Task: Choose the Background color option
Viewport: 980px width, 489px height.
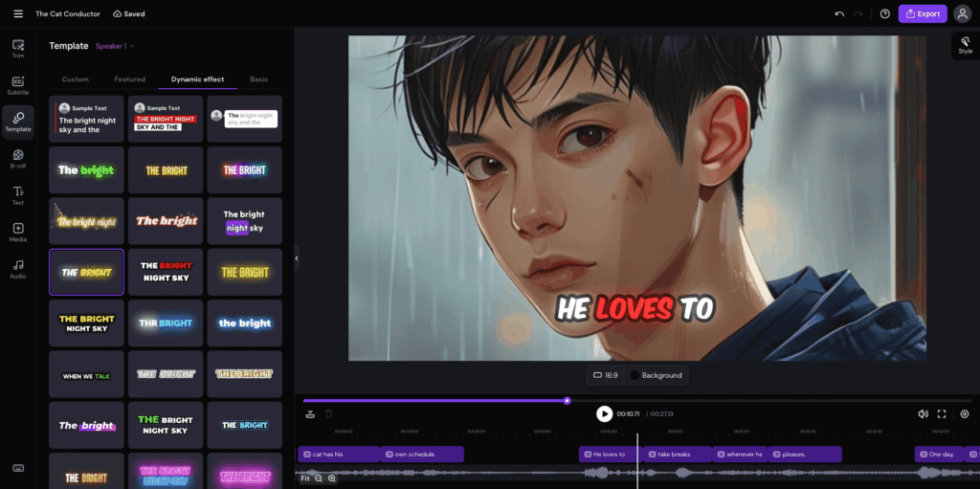Action: [x=656, y=375]
